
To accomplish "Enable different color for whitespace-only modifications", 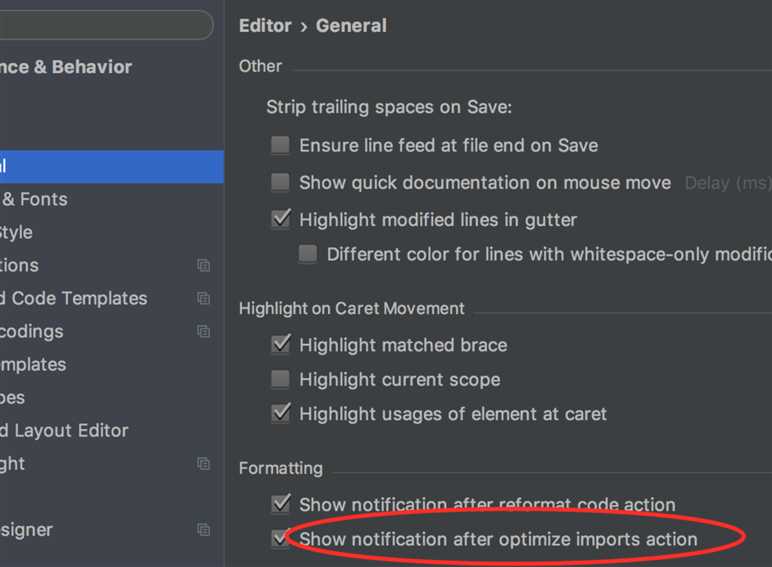I will pyautogui.click(x=308, y=254).
